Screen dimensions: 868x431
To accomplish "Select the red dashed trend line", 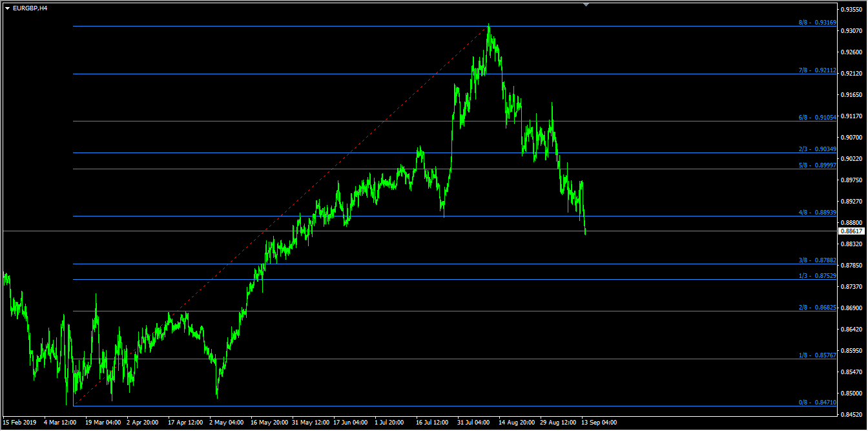I will click(x=281, y=216).
